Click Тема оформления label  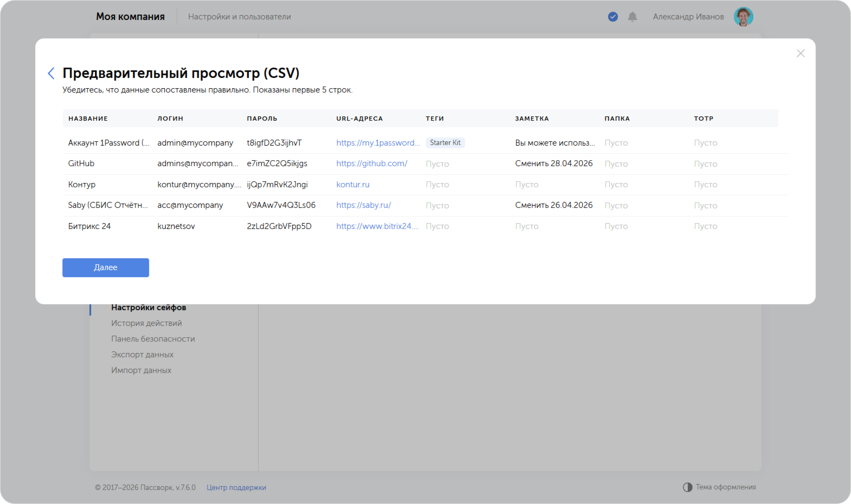726,487
